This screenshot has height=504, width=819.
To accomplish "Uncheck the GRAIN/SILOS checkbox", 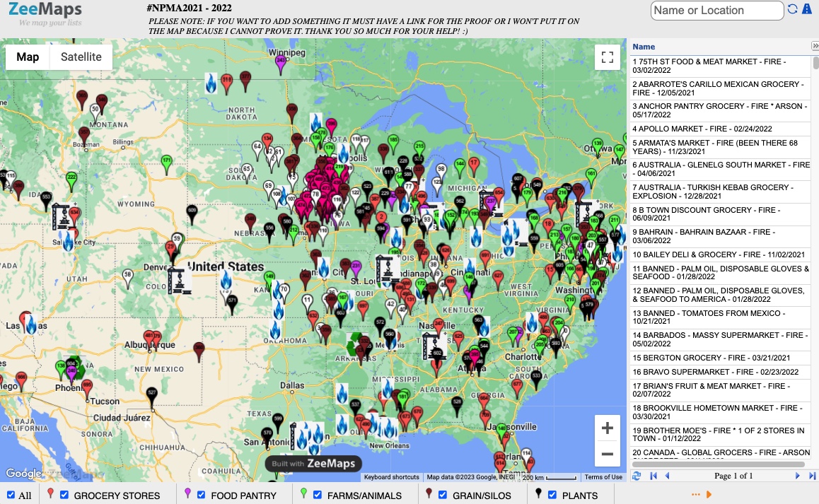I will (443, 495).
